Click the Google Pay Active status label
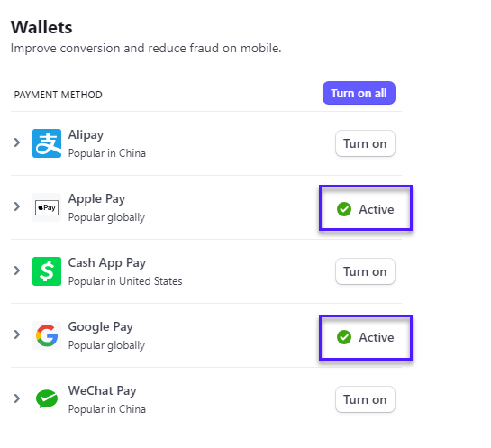The image size is (491, 448). [377, 337]
